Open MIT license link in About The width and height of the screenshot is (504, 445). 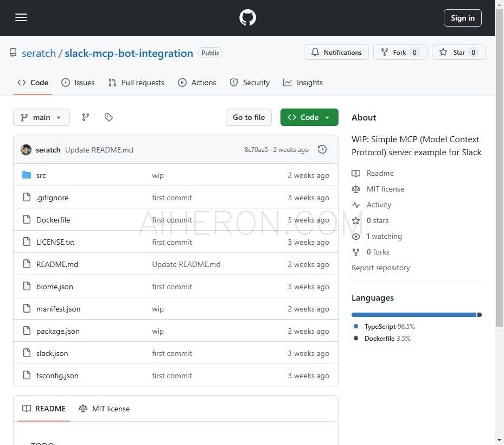(385, 189)
